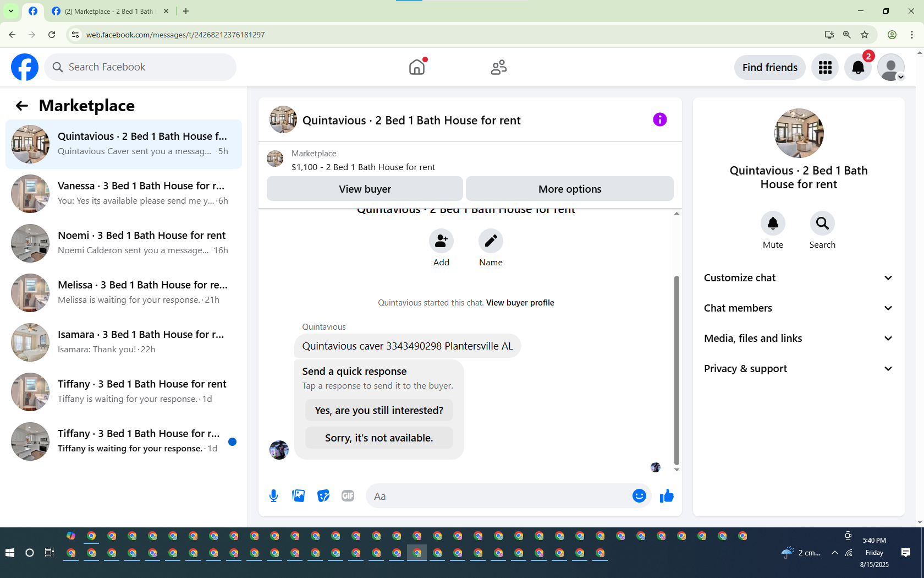Open View buyer profile link

coord(520,303)
